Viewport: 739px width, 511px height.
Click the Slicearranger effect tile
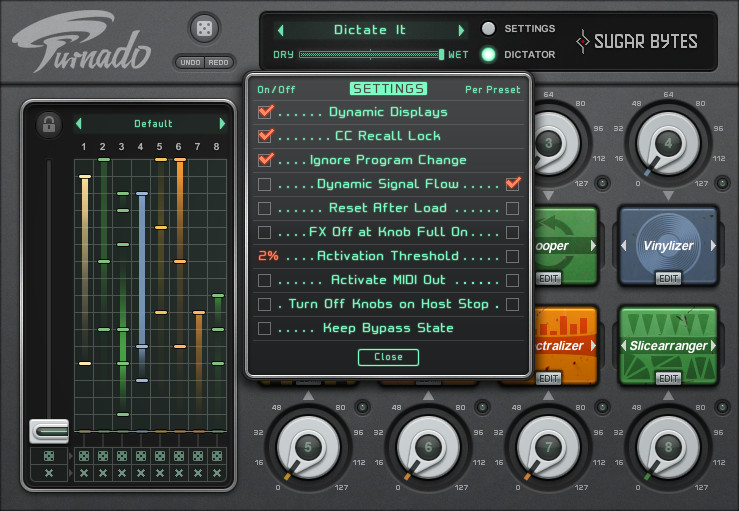point(668,346)
